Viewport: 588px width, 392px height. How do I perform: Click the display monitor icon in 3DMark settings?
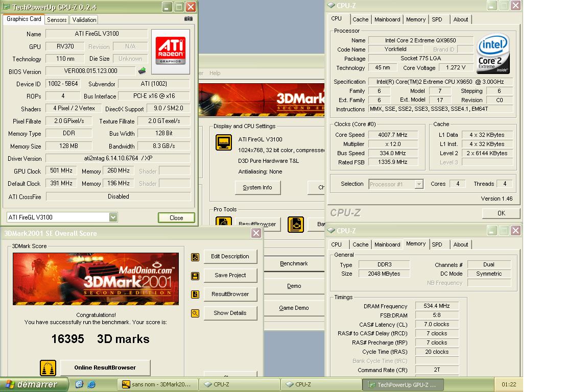click(223, 142)
